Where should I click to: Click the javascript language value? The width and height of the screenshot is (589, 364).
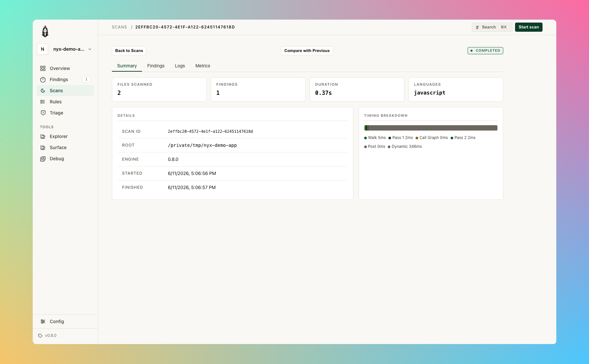pyautogui.click(x=430, y=93)
